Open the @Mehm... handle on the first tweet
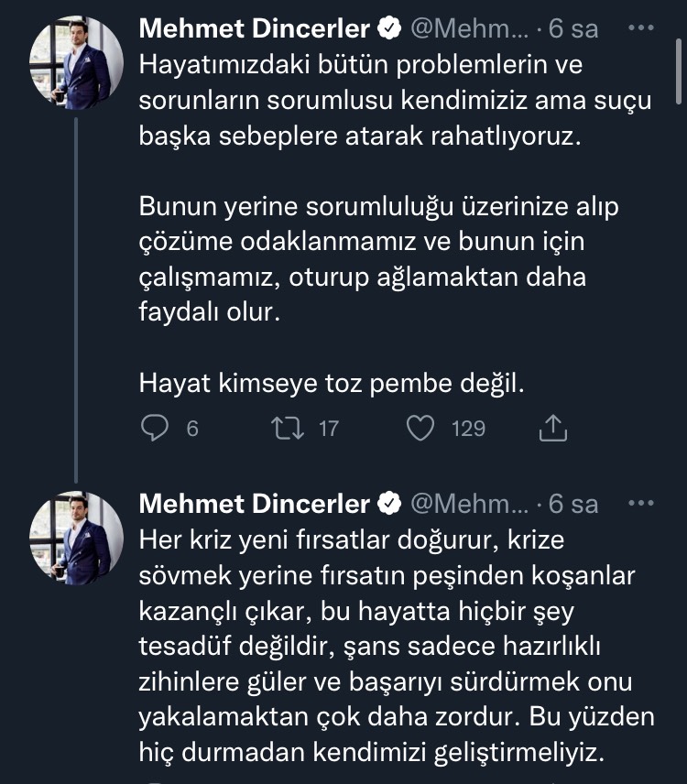Screen dimensions: 687x784 [468, 29]
